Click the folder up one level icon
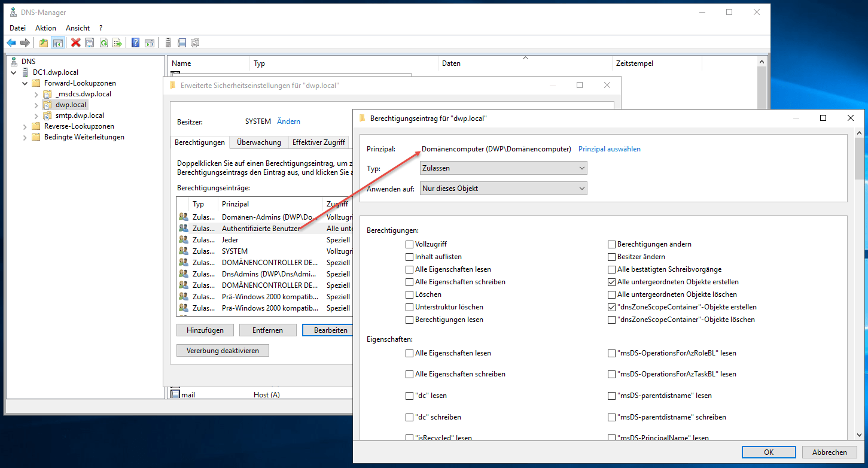This screenshot has width=868, height=468. [44, 42]
